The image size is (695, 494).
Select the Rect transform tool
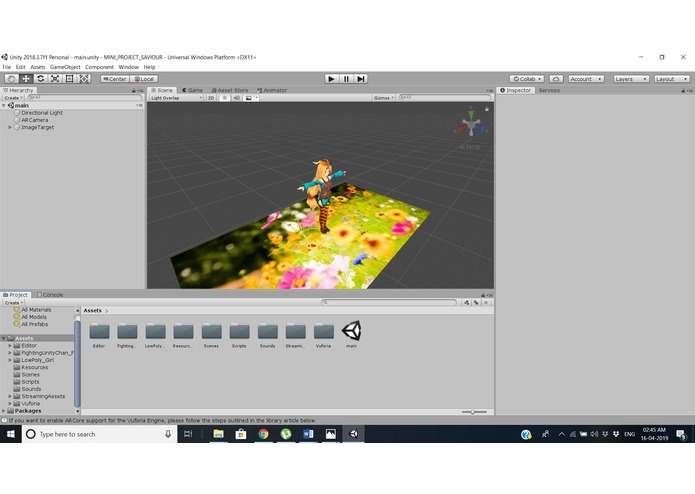[x=70, y=79]
